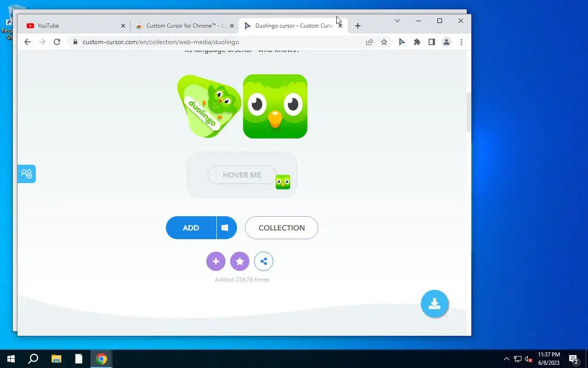The height and width of the screenshot is (368, 588).
Task: Go forward to next page
Action: [42, 42]
